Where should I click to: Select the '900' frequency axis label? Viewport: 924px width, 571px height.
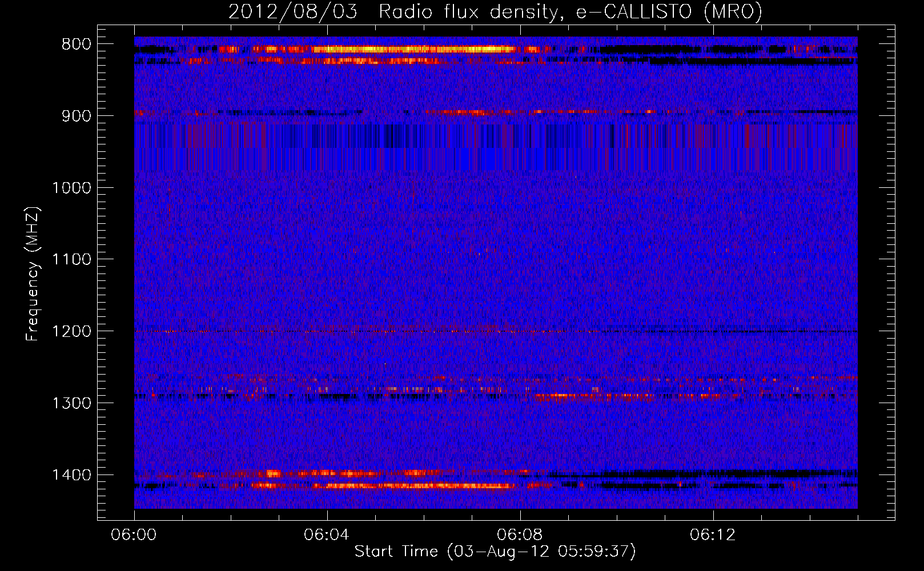click(77, 116)
